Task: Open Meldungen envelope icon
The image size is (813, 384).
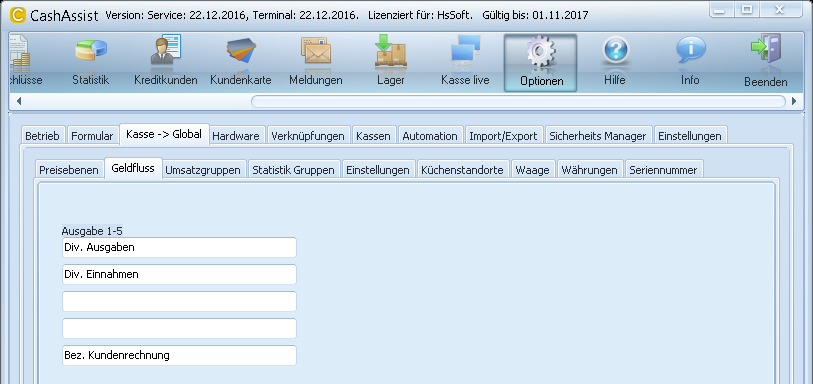Action: 316,51
